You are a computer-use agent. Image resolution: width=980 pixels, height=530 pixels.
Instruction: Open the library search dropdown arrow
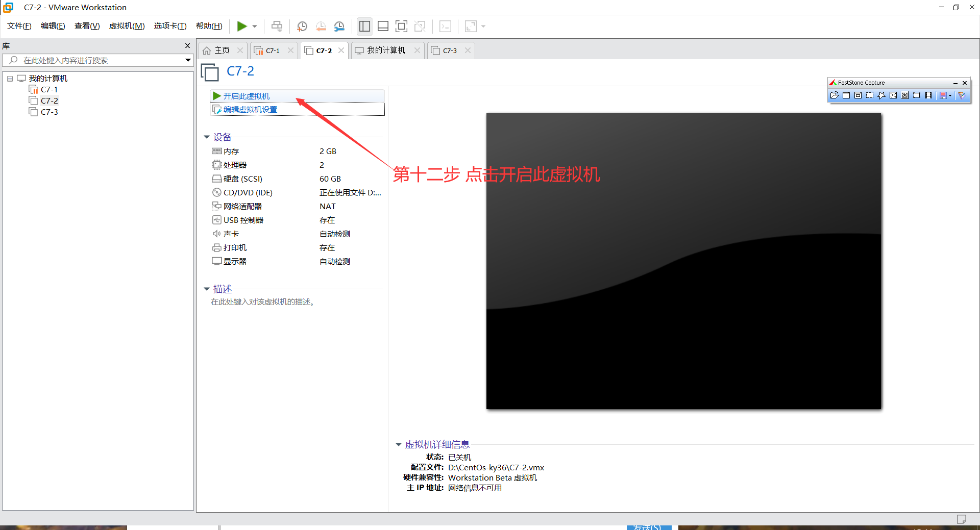pyautogui.click(x=188, y=60)
